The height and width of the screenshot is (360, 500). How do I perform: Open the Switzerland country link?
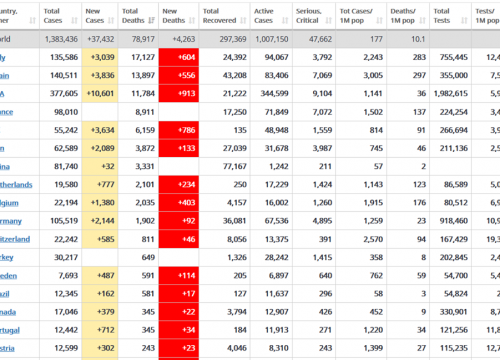click(x=15, y=239)
